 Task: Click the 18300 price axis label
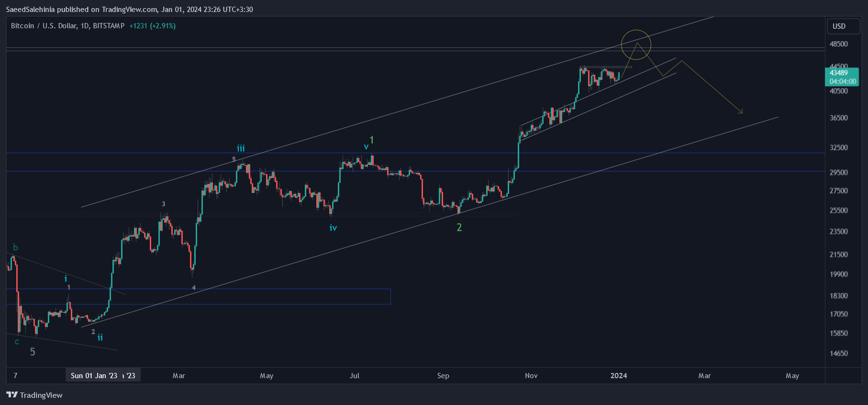(x=839, y=296)
